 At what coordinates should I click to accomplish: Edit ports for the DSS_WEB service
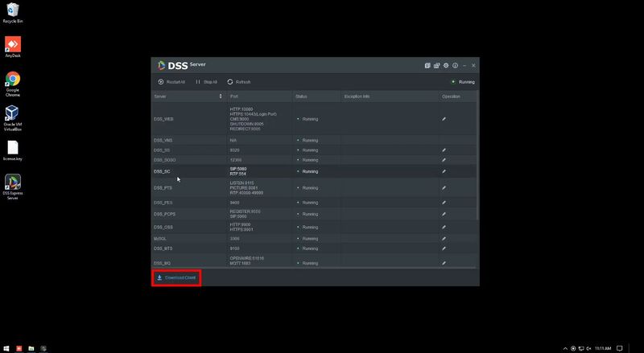pyautogui.click(x=444, y=119)
